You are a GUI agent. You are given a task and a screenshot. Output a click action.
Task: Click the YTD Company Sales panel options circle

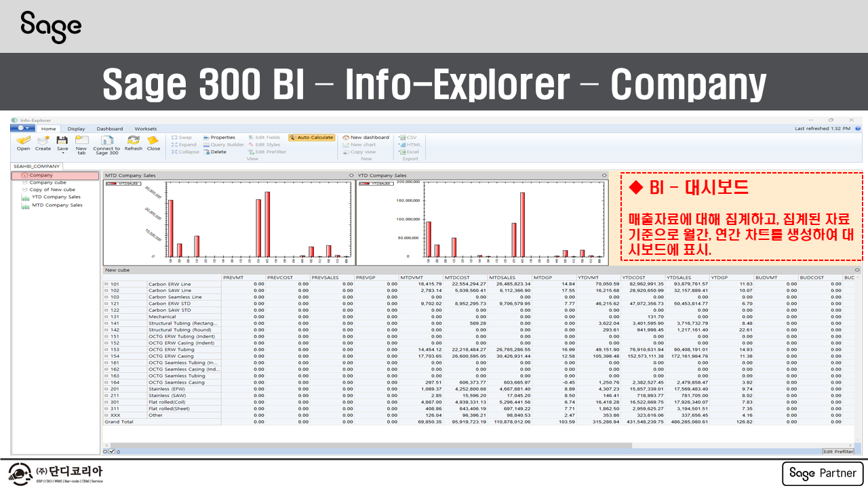(x=604, y=176)
